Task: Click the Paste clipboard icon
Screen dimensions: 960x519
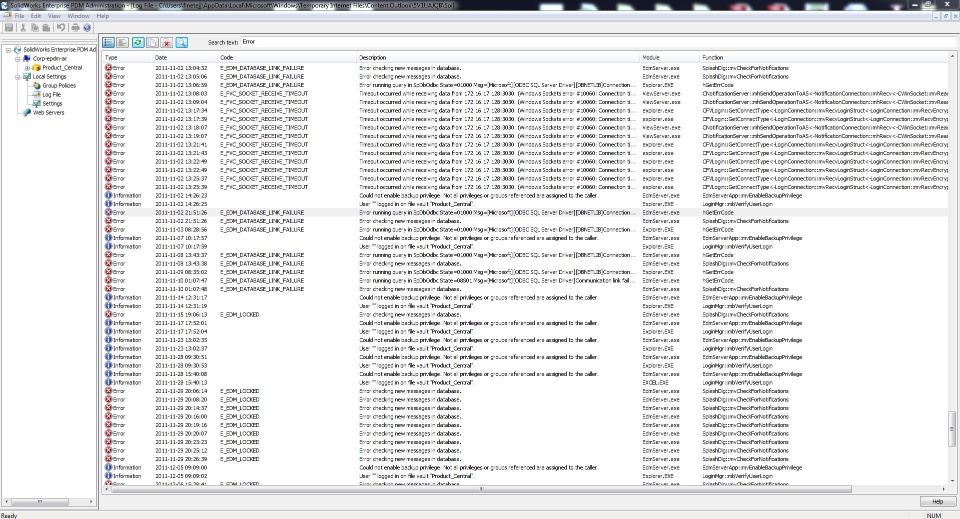Action: pos(46,28)
